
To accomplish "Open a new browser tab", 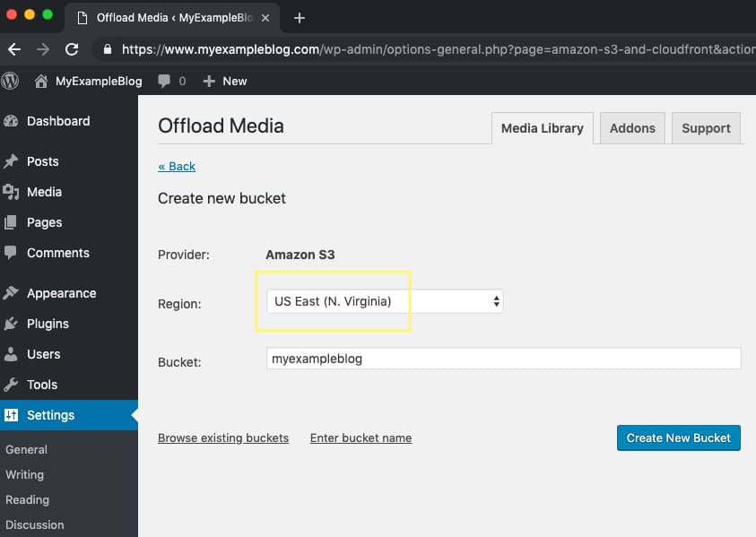I will [x=300, y=18].
